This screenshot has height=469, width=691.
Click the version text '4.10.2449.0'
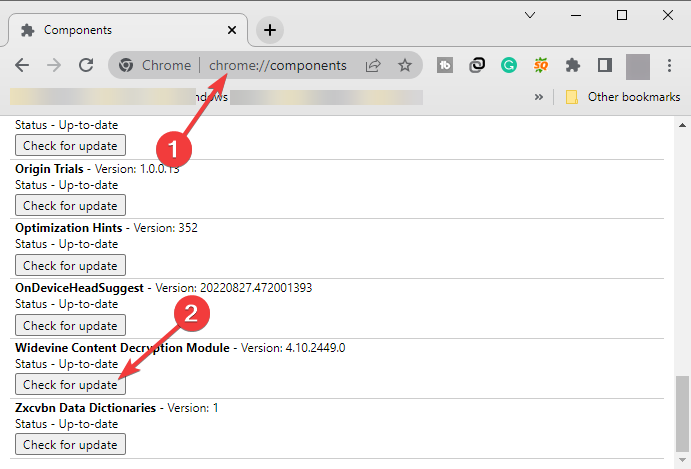316,348
